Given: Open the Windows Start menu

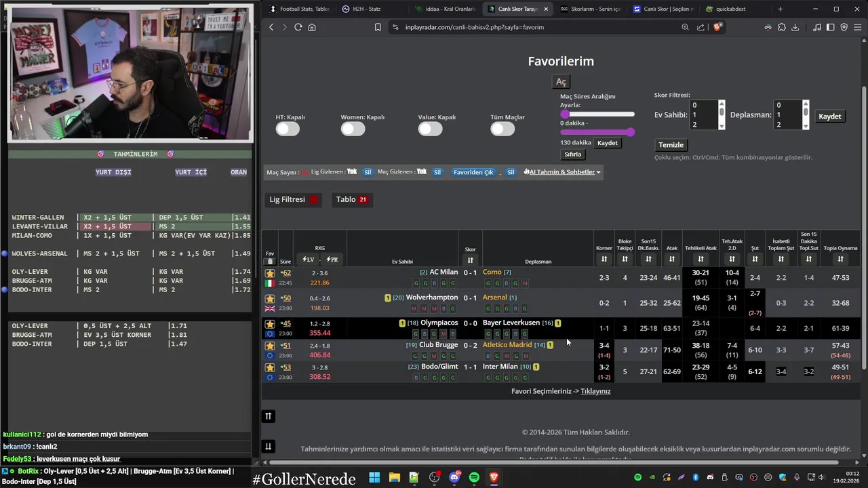Looking at the screenshot, I should coord(374,477).
